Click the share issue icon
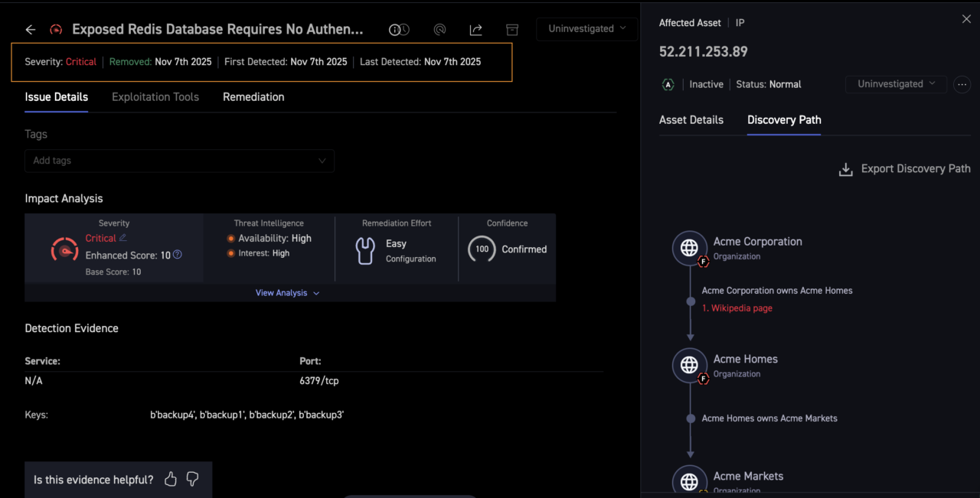The height and width of the screenshot is (498, 980). (x=475, y=30)
